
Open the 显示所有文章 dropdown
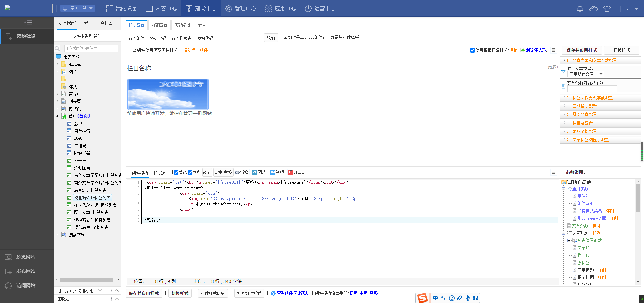[585, 74]
